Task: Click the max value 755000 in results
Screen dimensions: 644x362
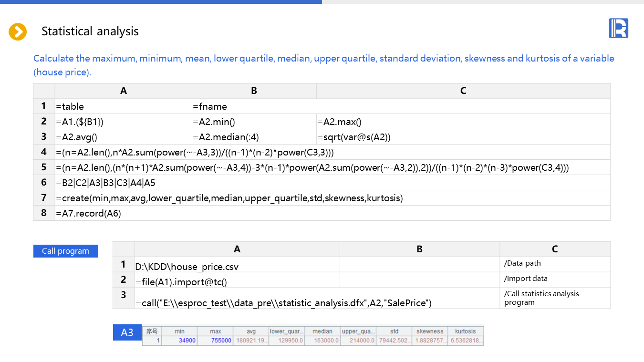Action: pos(215,341)
